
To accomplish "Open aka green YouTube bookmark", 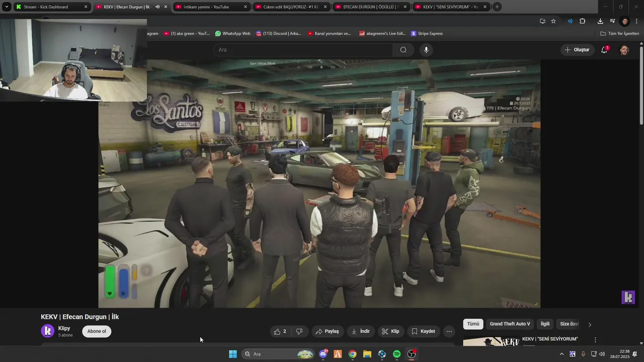I will tap(187, 34).
